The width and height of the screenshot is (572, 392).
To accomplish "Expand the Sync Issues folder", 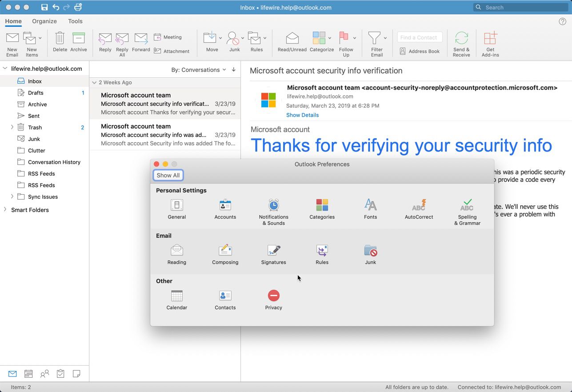I will coord(12,196).
